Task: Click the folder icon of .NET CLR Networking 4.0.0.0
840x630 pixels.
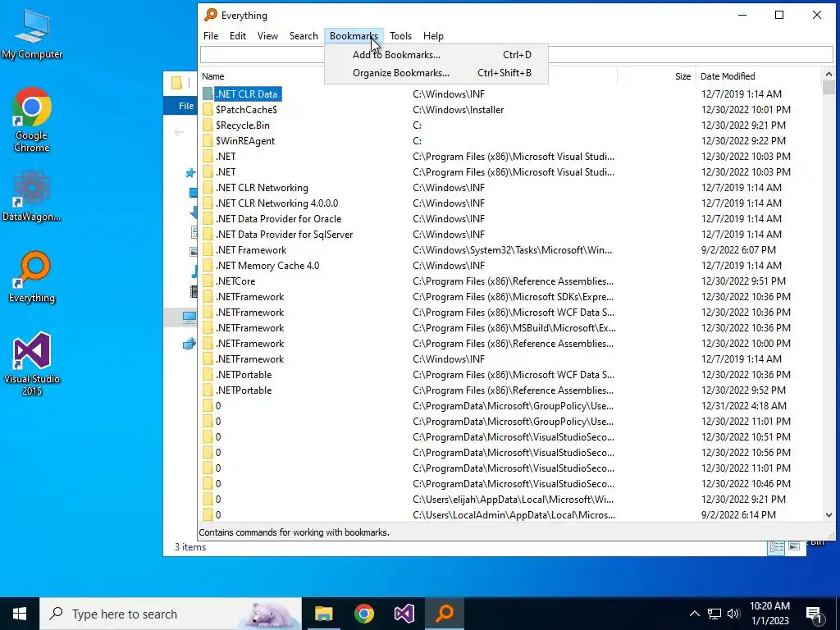Action: [208, 203]
